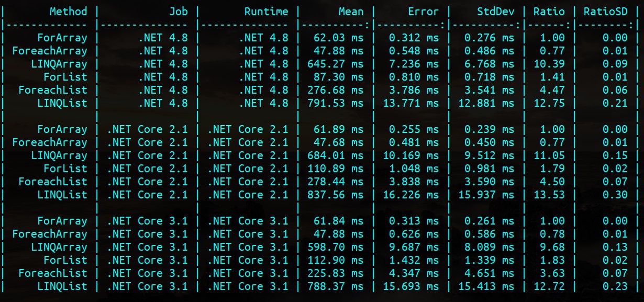This screenshot has width=644, height=302.
Task: Pick the StdDev value 6.768 ms
Action: point(489,64)
